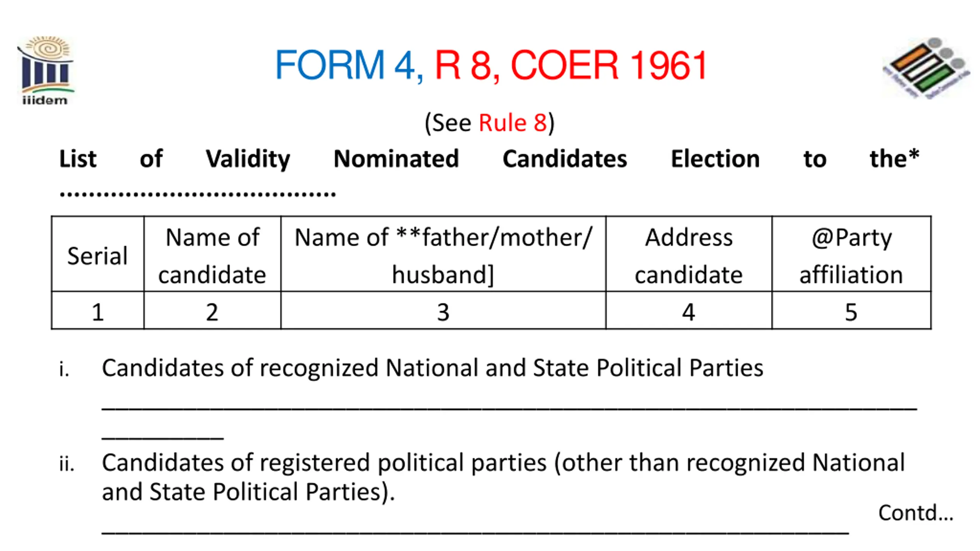This screenshot has width=980, height=551.
Task: Click the blank line below item i
Action: [509, 409]
